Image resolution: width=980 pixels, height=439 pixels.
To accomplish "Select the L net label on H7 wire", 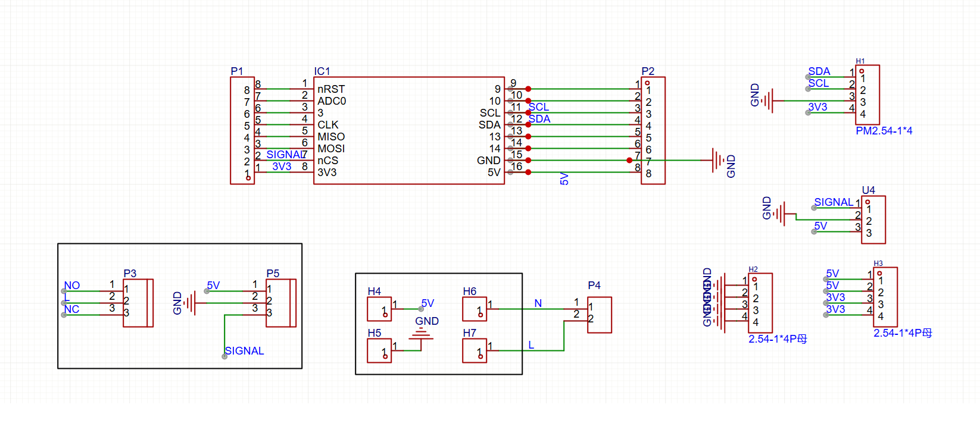I will (531, 345).
